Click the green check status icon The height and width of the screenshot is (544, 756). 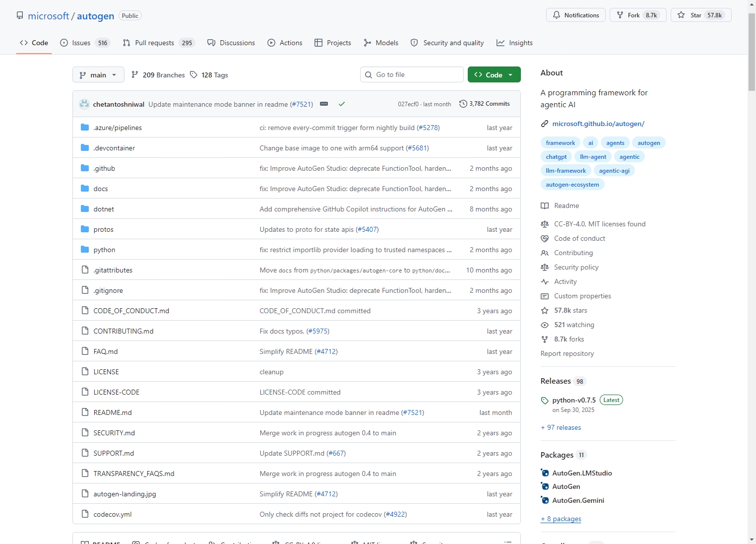(x=342, y=104)
